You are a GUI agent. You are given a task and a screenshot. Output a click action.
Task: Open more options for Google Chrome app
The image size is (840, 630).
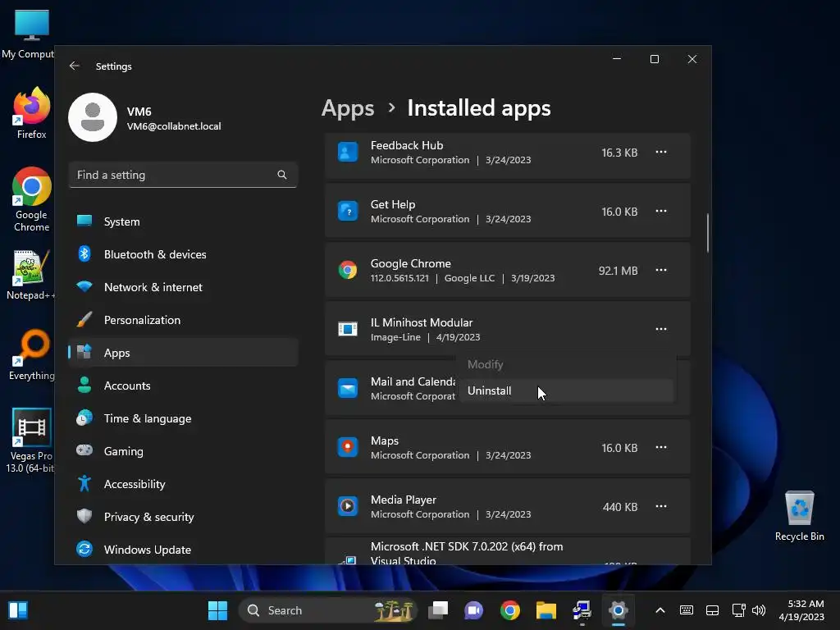coord(661,270)
